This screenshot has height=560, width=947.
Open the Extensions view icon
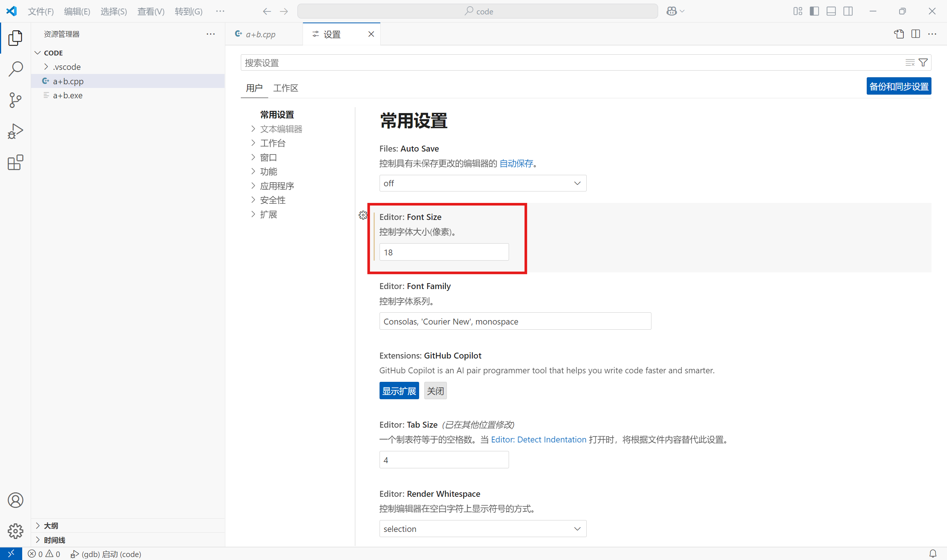pos(16,163)
